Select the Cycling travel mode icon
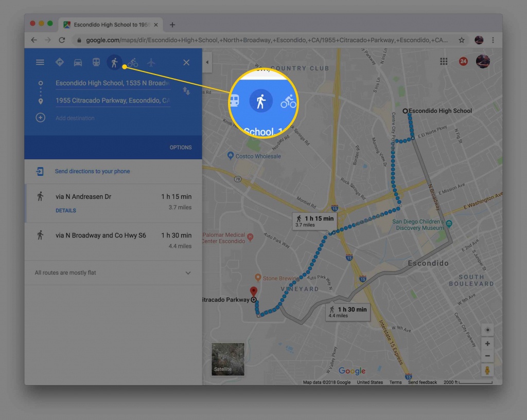527x420 pixels. coord(133,62)
